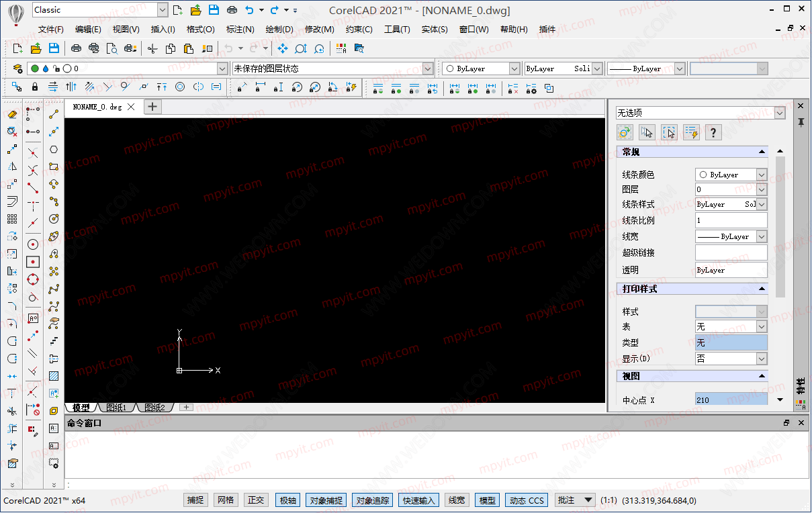Viewport: 812px width, 513px height.
Task: Click the Print Preview icon
Action: point(112,48)
